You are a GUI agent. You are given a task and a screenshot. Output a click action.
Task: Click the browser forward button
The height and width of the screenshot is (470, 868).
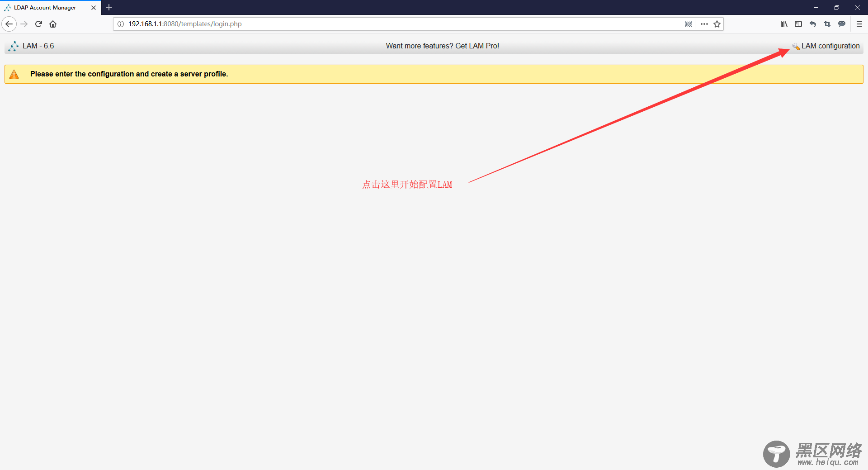[x=24, y=24]
